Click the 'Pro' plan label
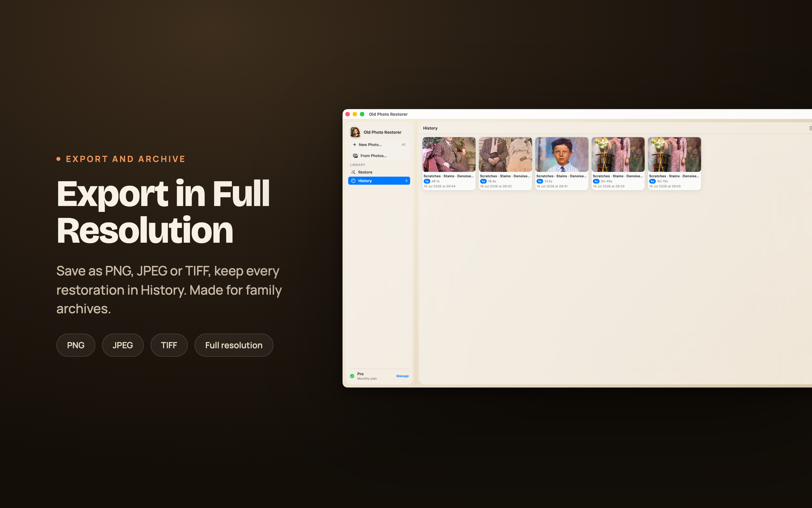 360,374
